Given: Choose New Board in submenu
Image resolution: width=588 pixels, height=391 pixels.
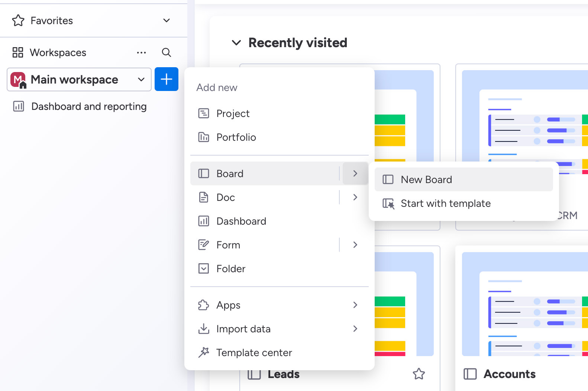Looking at the screenshot, I should [464, 179].
